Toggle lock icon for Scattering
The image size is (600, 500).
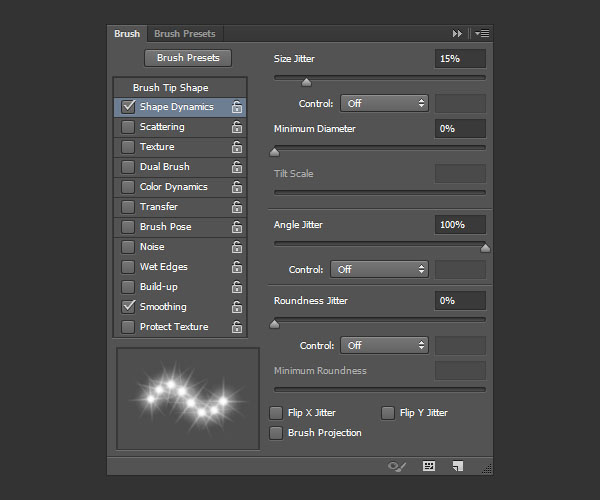coord(237,127)
